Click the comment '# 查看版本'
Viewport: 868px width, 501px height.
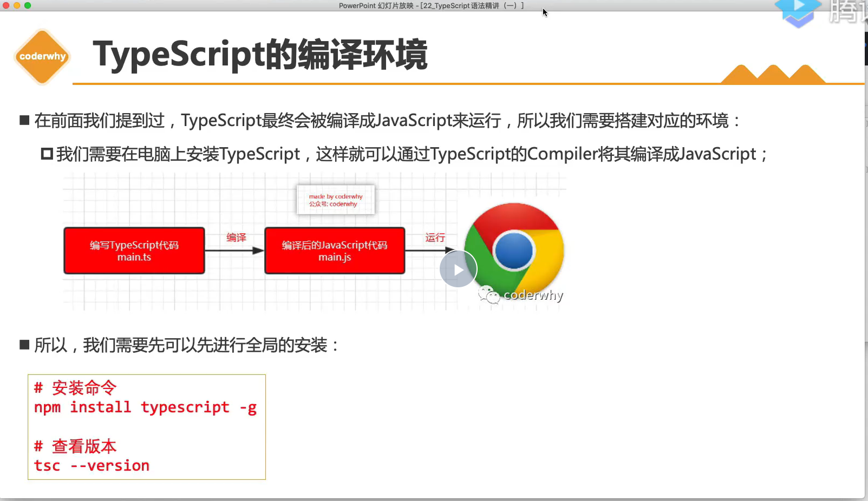(75, 446)
